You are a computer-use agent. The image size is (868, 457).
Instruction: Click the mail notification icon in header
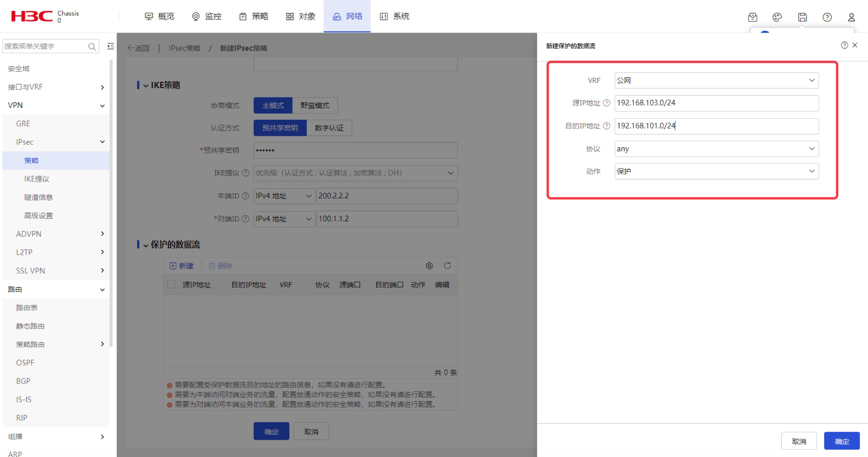752,17
